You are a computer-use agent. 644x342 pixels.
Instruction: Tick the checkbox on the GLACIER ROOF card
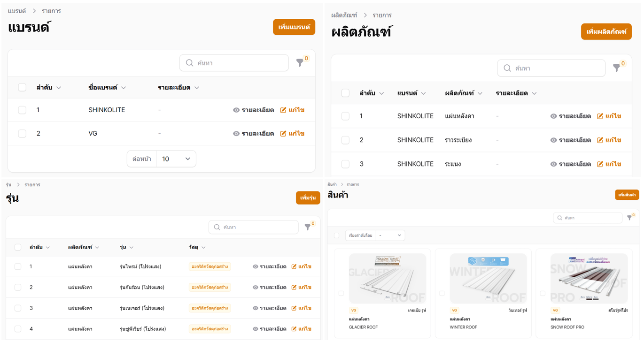(341, 293)
